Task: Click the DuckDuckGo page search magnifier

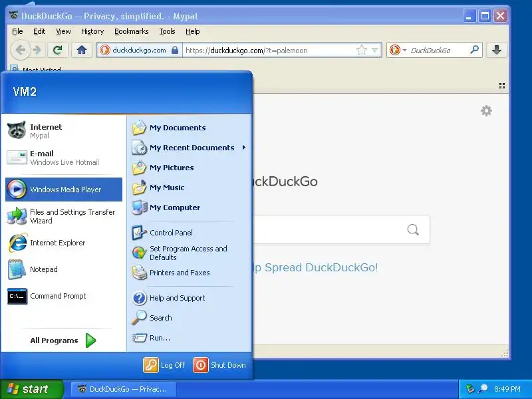Action: pyautogui.click(x=413, y=229)
